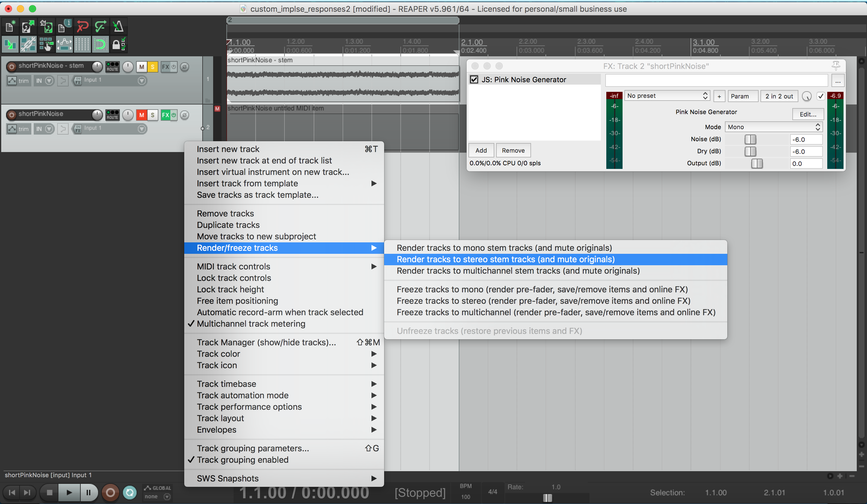Toggle the snap magnet toolbar icon
This screenshot has width=867, height=504.
(x=100, y=44)
